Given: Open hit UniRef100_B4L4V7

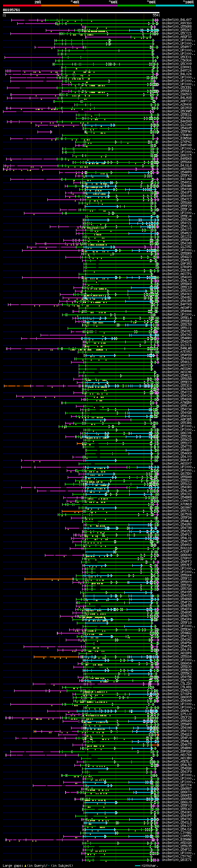Looking at the screenshot, I should point(177,20).
